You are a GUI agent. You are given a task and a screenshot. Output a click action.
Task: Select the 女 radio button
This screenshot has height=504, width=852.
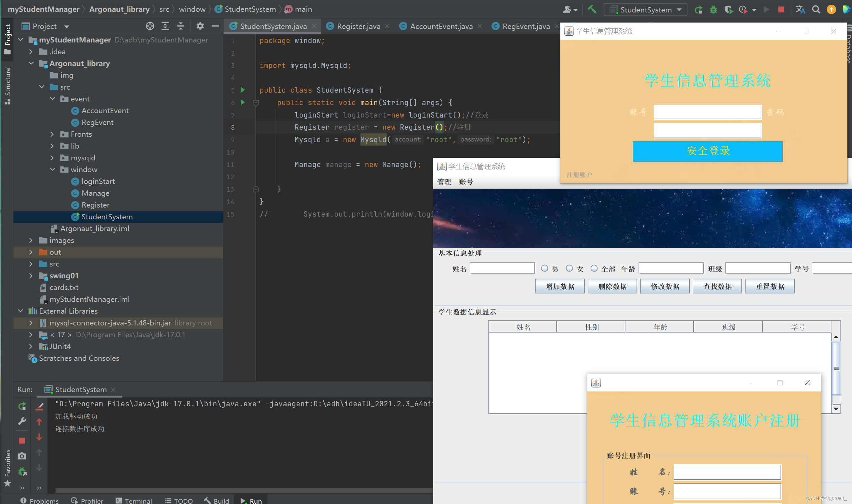[x=569, y=269]
